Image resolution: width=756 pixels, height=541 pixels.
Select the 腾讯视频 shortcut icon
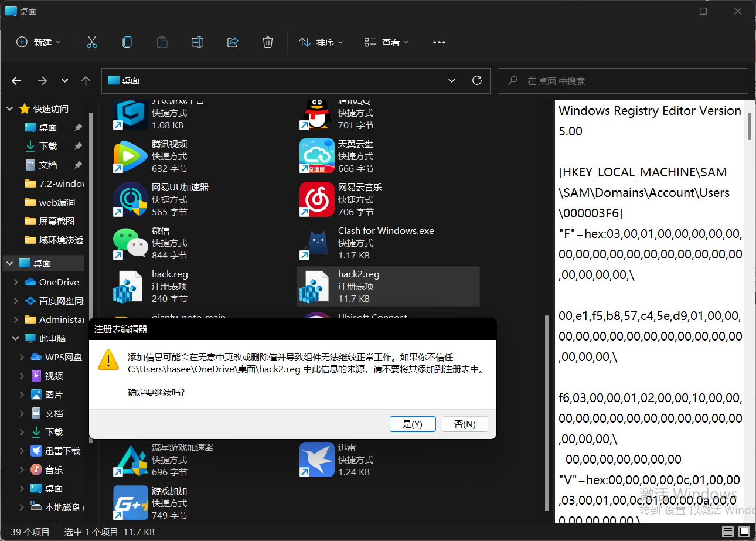point(130,156)
